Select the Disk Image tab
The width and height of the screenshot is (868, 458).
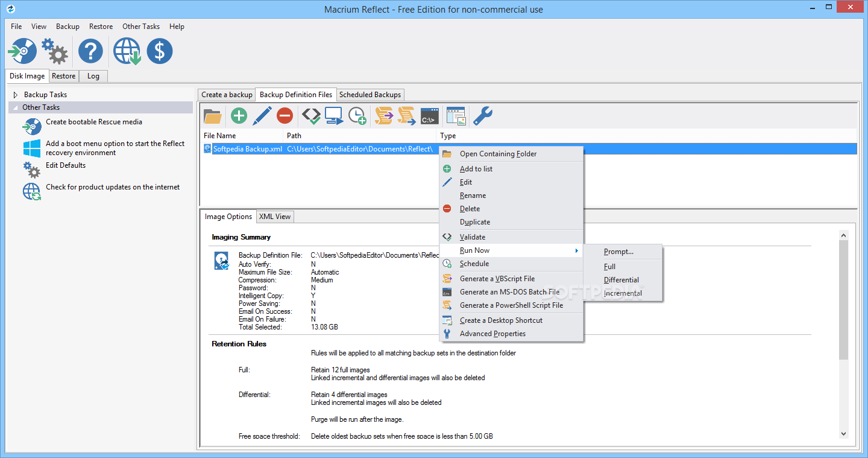click(x=27, y=76)
